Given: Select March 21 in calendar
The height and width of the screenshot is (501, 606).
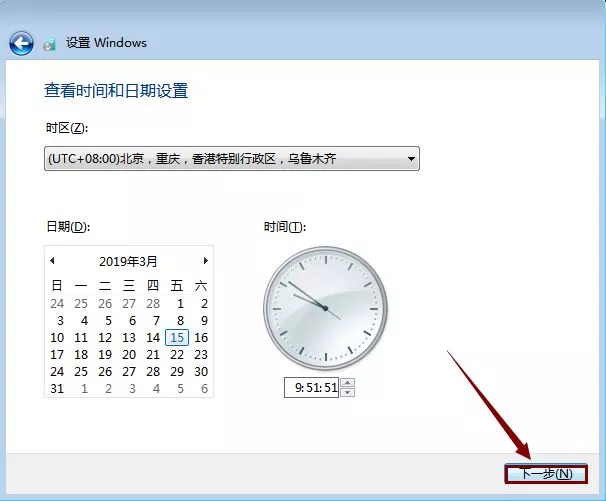Looking at the screenshot, I should (x=153, y=354).
